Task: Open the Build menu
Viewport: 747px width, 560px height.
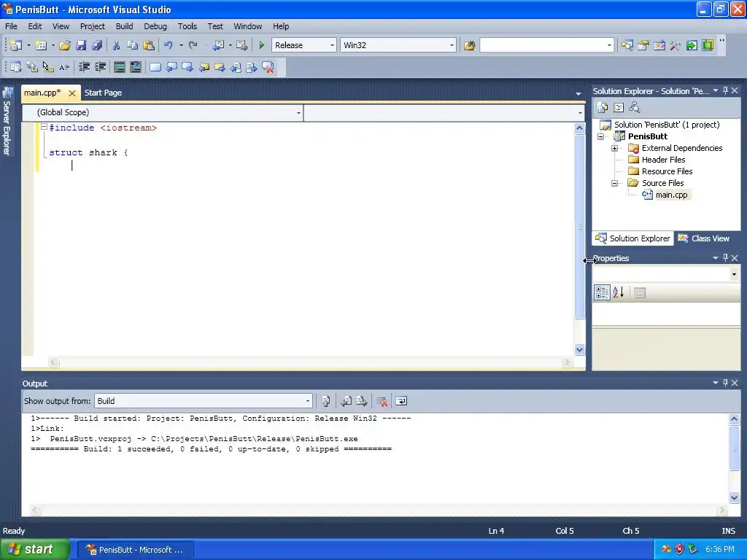Action: (x=124, y=26)
